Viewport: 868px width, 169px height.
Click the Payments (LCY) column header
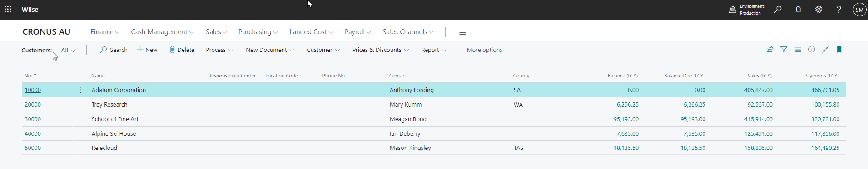click(821, 76)
